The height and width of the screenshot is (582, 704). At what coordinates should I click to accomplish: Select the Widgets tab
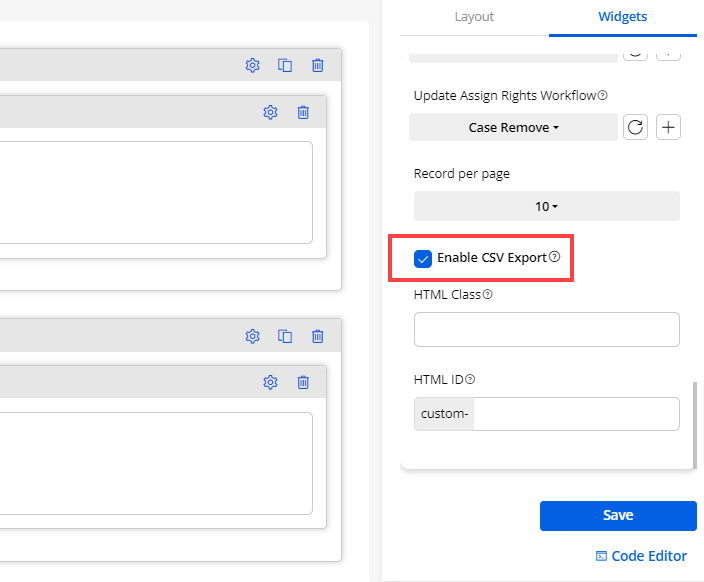(622, 17)
